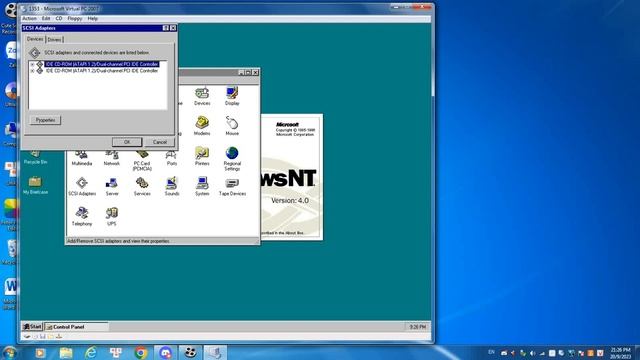
Task: Open the Telephony control panel icon
Action: pyautogui.click(x=82, y=216)
